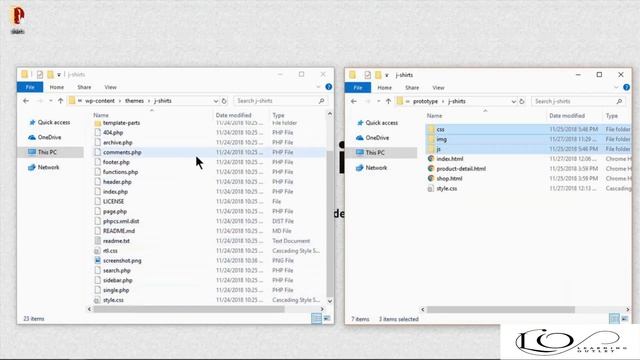Click search magnifier in left window
The image size is (640, 360).
click(322, 101)
